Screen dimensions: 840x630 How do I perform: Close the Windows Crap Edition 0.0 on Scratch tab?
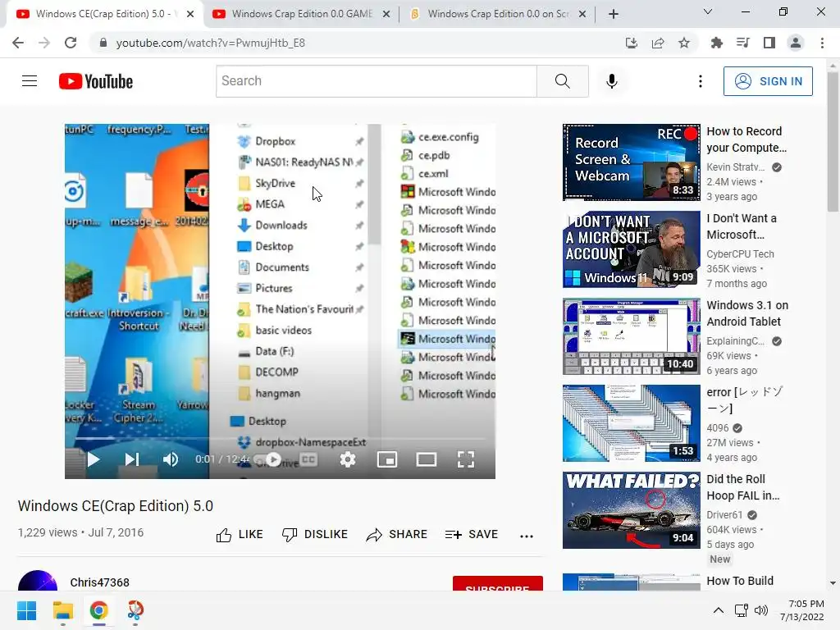pyautogui.click(x=583, y=15)
